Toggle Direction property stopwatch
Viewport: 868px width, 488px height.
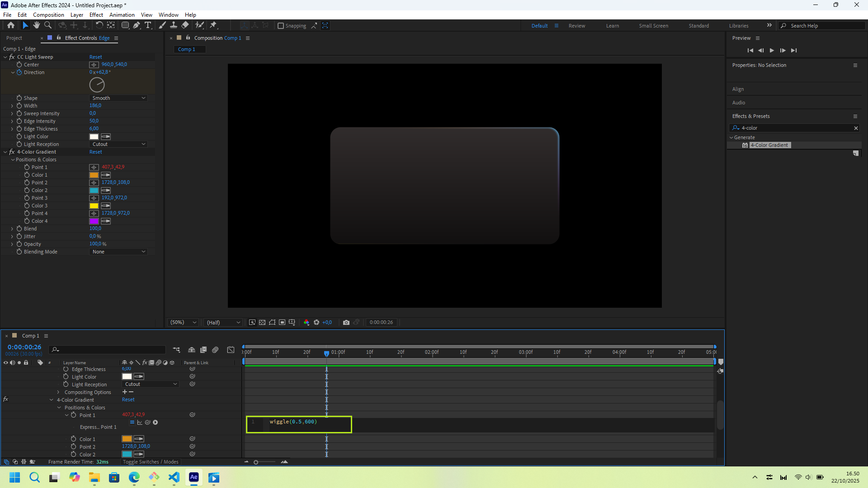19,72
